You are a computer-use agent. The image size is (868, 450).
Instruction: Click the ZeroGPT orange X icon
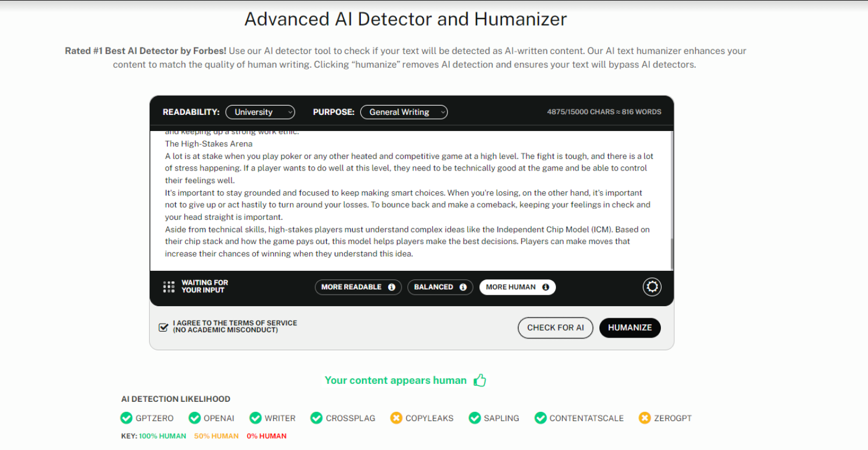[x=645, y=418]
